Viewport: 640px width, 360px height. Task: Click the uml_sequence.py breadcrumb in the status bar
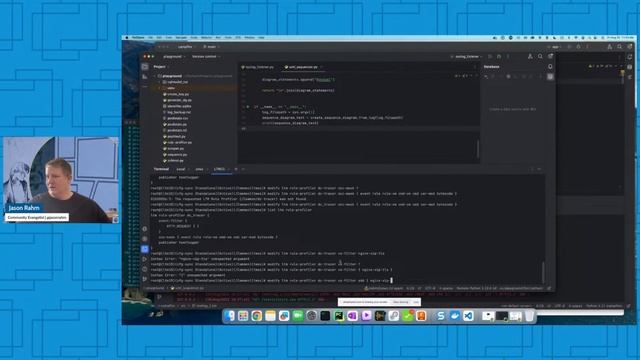pyautogui.click(x=187, y=288)
